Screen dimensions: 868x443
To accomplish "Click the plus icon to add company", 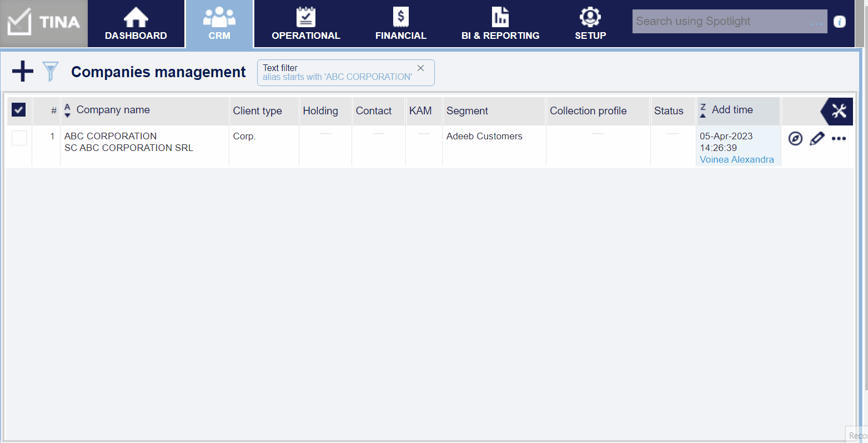I will (x=22, y=72).
